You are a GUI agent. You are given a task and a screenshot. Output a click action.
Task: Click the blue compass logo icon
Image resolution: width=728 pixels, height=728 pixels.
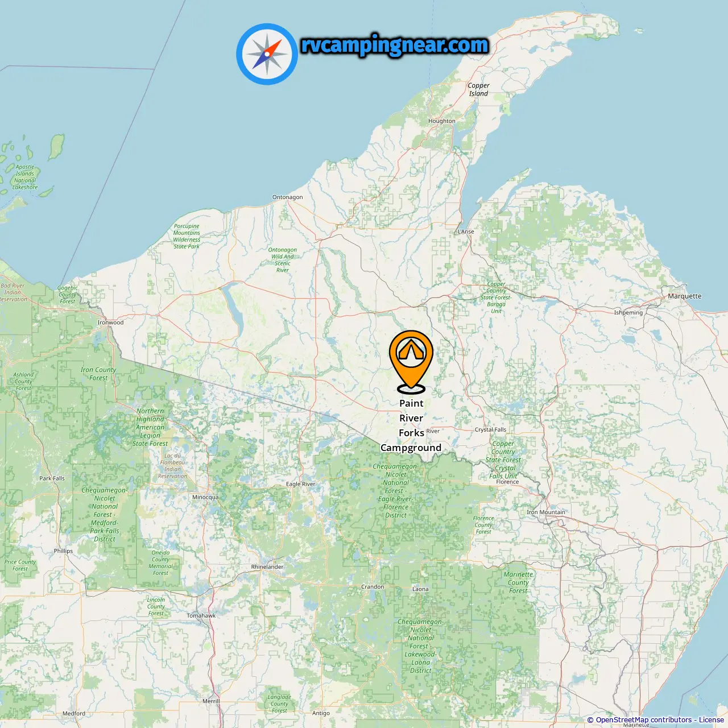point(267,54)
